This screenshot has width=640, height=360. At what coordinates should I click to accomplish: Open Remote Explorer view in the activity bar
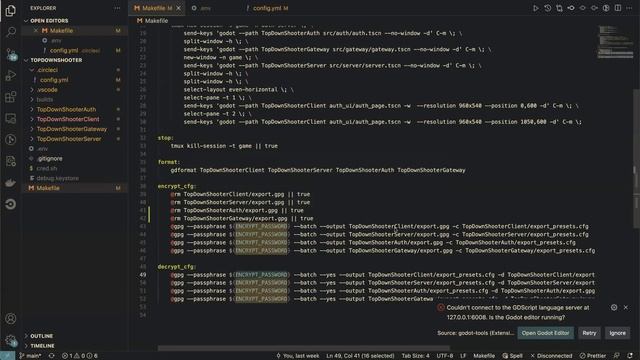point(11,119)
